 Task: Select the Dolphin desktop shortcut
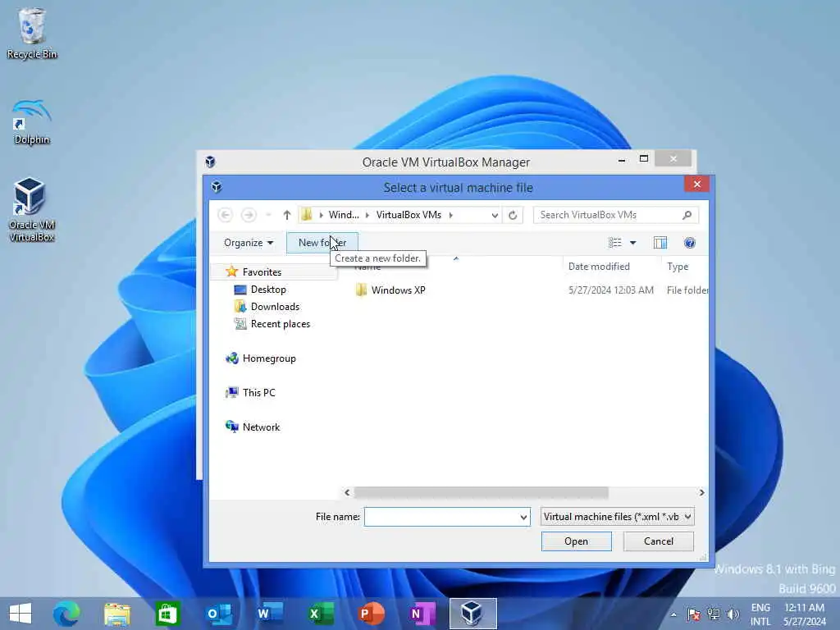coord(32,122)
